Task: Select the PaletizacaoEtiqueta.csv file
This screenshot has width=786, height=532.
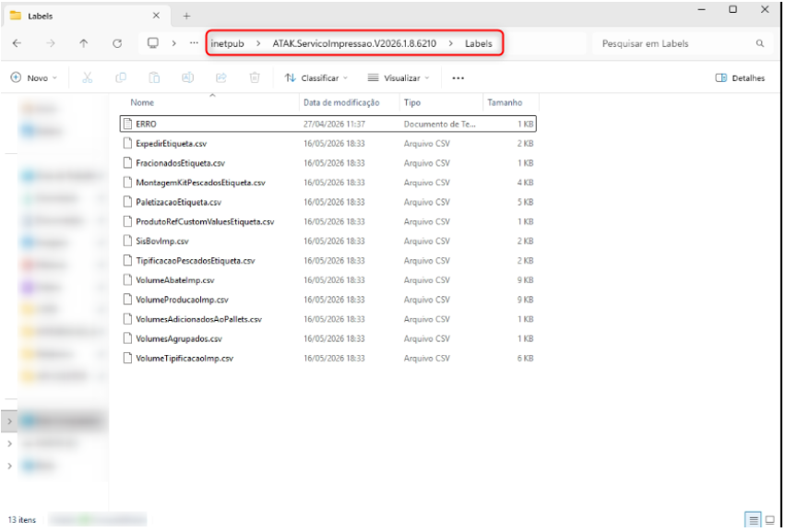Action: click(327, 202)
